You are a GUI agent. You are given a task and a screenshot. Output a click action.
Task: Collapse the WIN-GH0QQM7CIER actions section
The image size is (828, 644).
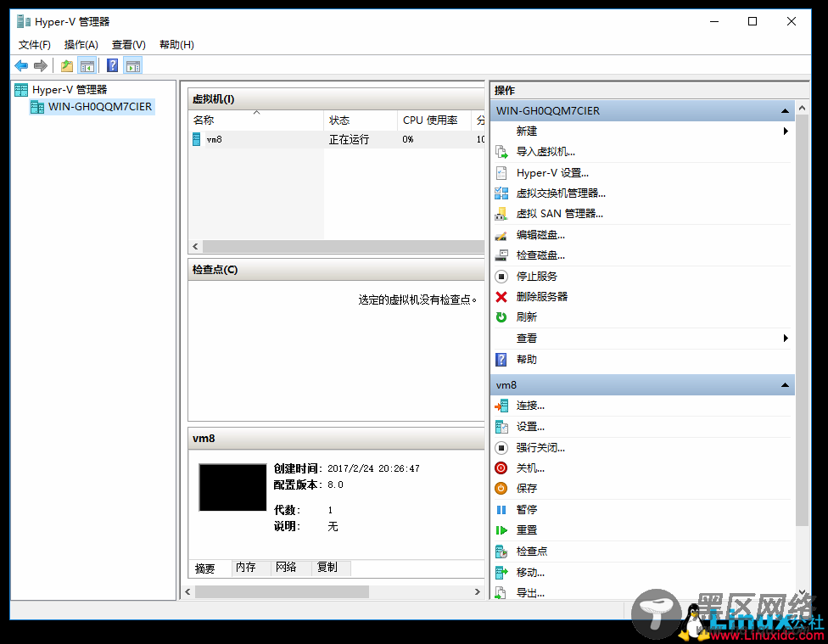click(786, 111)
